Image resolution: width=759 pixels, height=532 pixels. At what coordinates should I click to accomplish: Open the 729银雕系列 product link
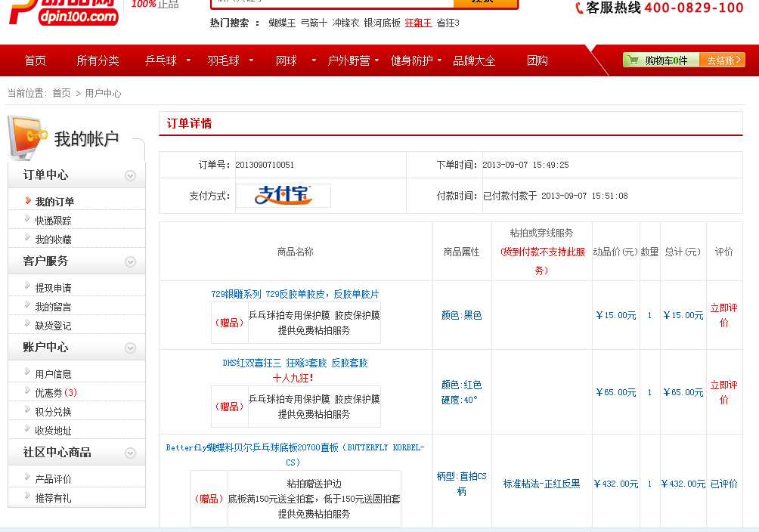296,294
